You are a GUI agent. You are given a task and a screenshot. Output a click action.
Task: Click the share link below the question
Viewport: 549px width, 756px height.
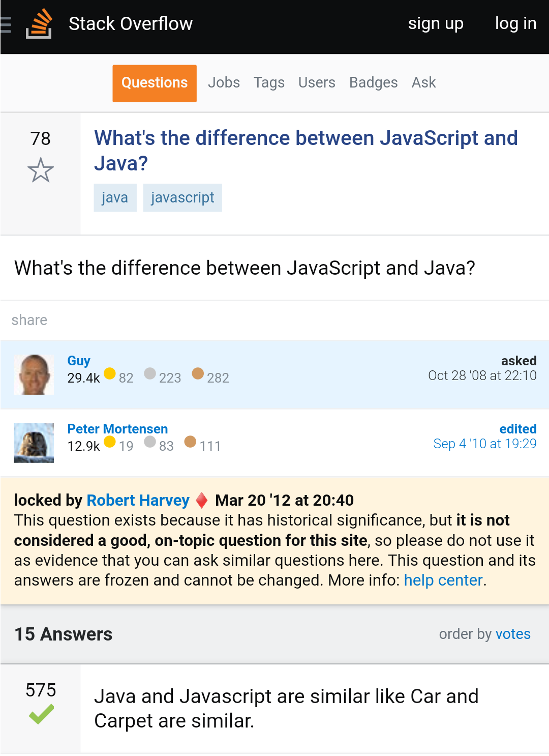[29, 320]
